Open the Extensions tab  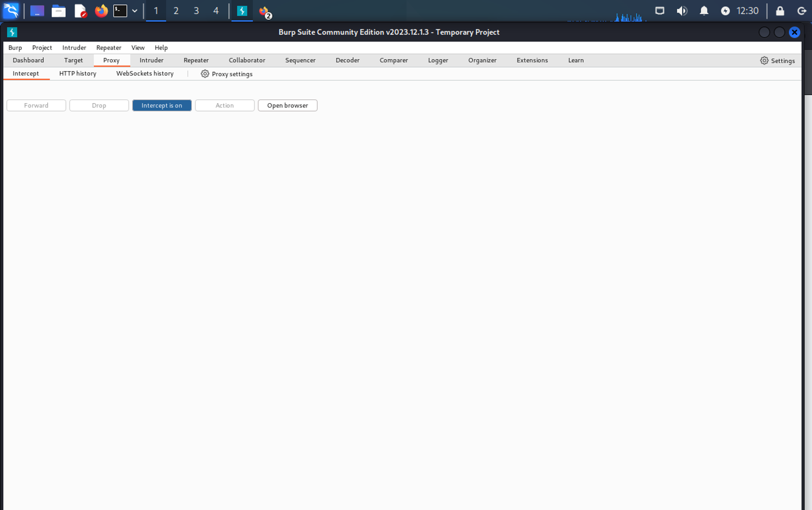532,60
